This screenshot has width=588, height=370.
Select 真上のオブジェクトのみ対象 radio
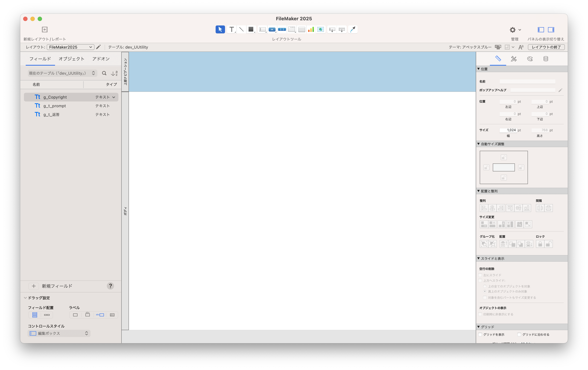click(485, 291)
